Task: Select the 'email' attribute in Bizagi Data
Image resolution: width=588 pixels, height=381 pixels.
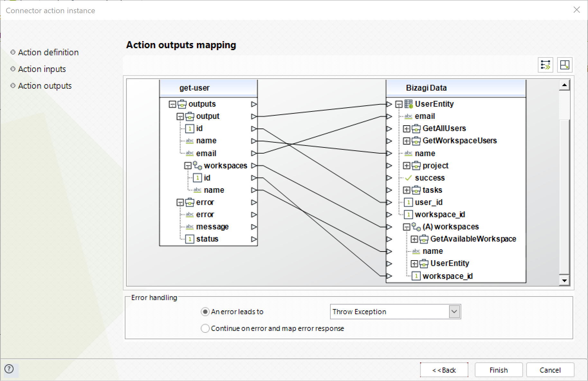Action: (x=425, y=116)
